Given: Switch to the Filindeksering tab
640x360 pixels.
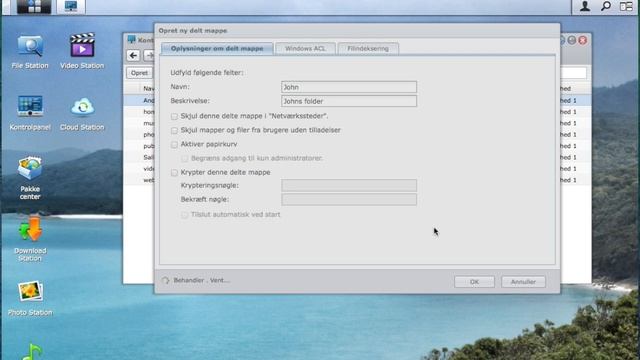Looking at the screenshot, I should click(368, 49).
